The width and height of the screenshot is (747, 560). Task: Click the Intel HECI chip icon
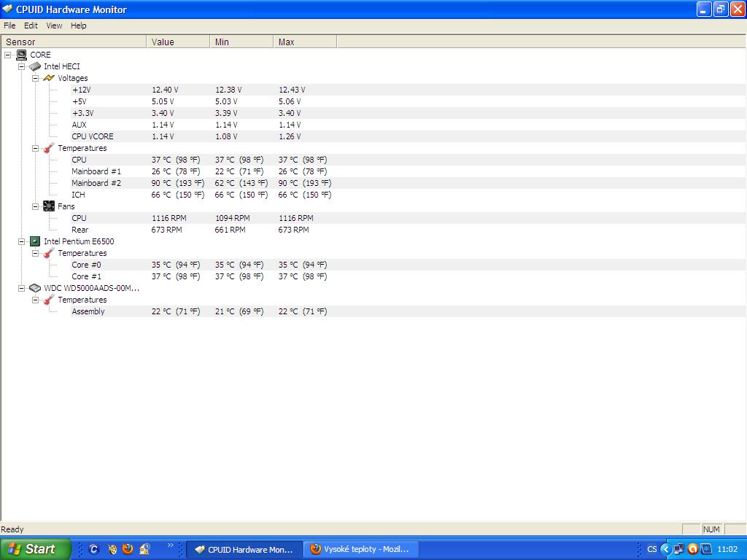tap(35, 66)
